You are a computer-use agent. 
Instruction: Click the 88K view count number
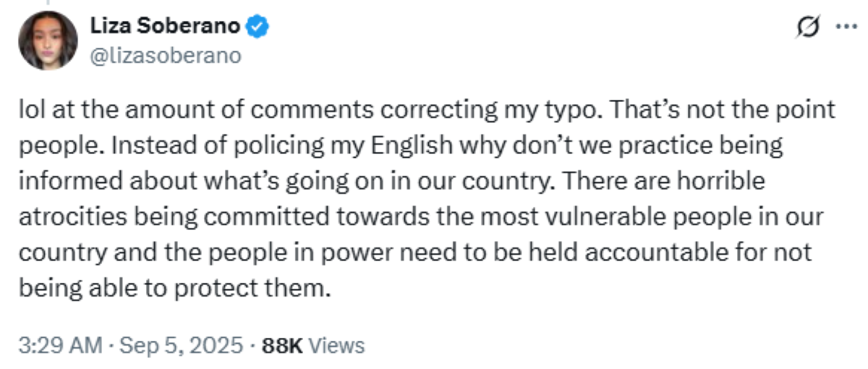tap(281, 346)
